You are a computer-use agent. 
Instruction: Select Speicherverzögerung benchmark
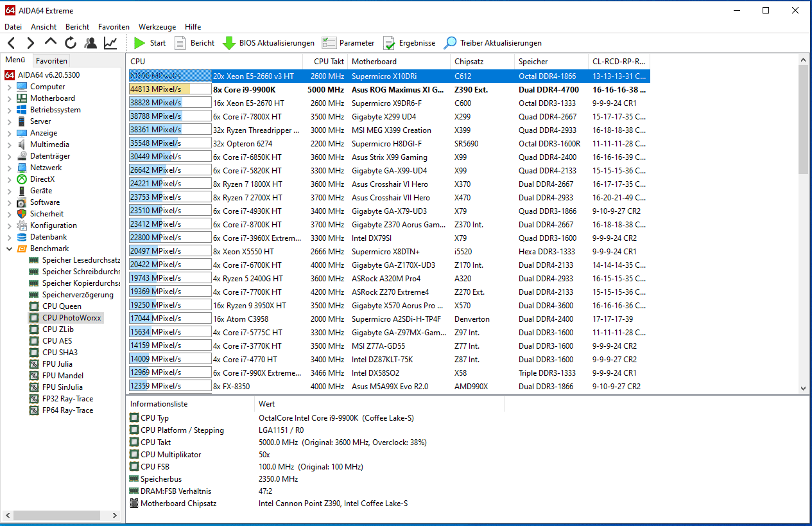click(71, 295)
